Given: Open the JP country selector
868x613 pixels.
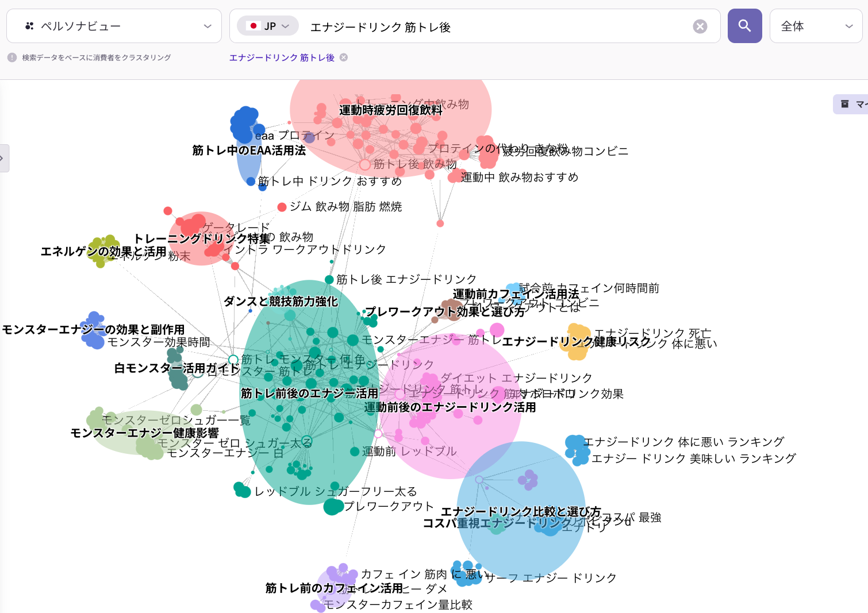Looking at the screenshot, I should coord(268,26).
